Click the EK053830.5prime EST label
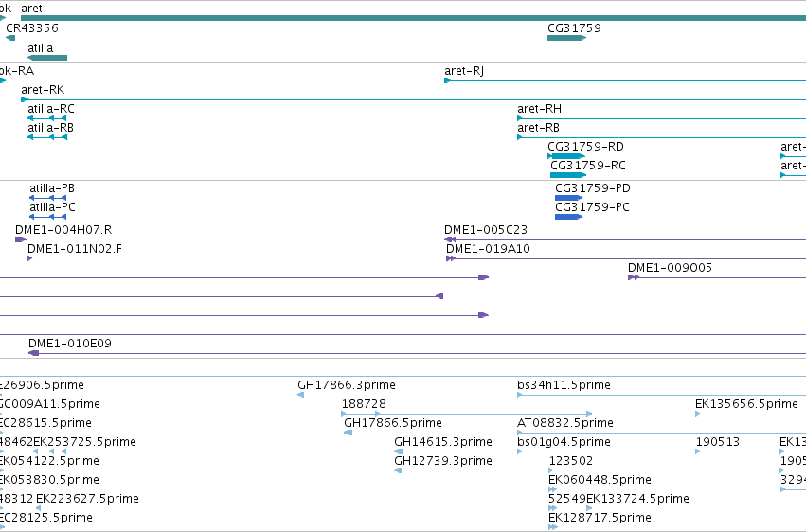Image resolution: width=806 pixels, height=532 pixels. 49,480
